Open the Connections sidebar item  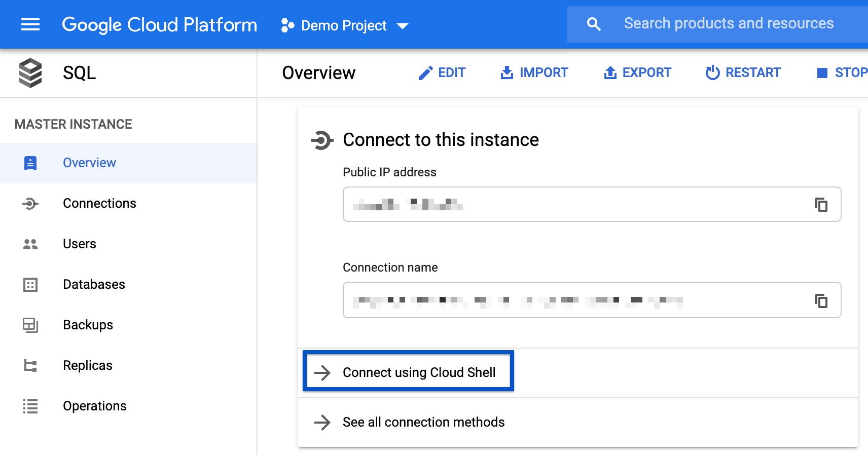pos(128,204)
